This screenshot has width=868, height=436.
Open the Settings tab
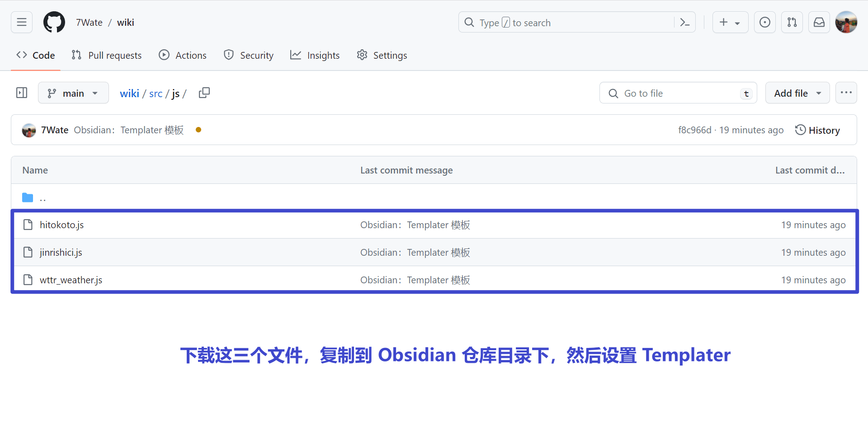[x=382, y=55]
